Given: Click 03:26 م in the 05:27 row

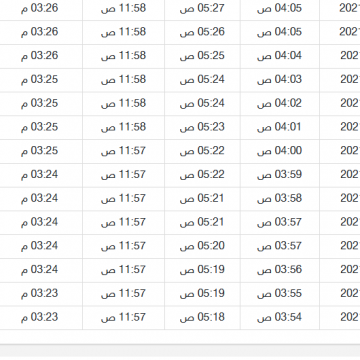Looking at the screenshot, I should click(x=40, y=9).
